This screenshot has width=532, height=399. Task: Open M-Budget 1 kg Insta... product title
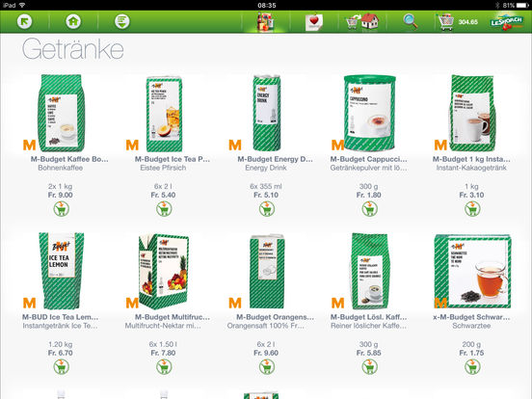471,159
